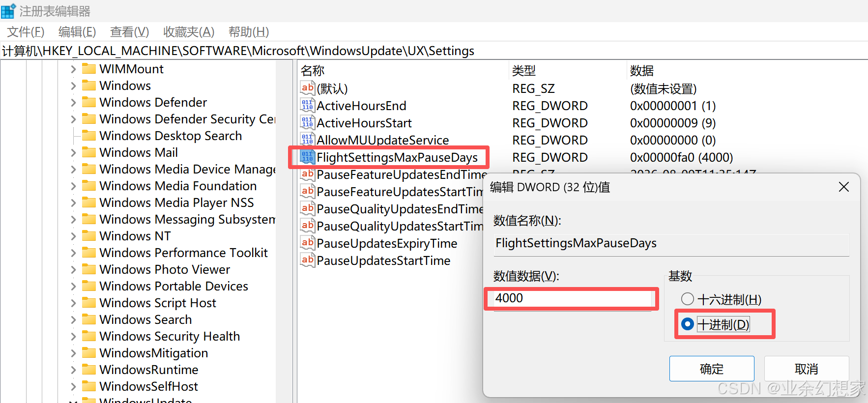Viewport: 868px width, 403px height.
Task: Expand the Windows Media Device Manager node
Action: pyautogui.click(x=73, y=169)
